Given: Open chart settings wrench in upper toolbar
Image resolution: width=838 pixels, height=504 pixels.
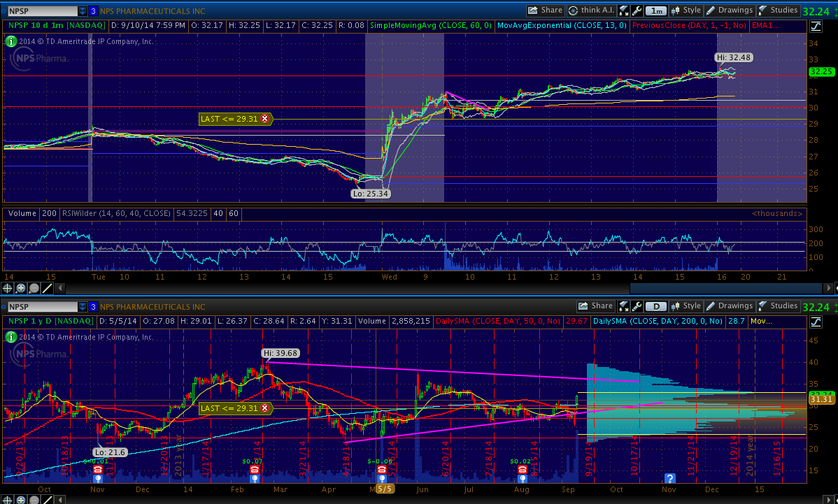Looking at the screenshot, I should pos(637,10).
